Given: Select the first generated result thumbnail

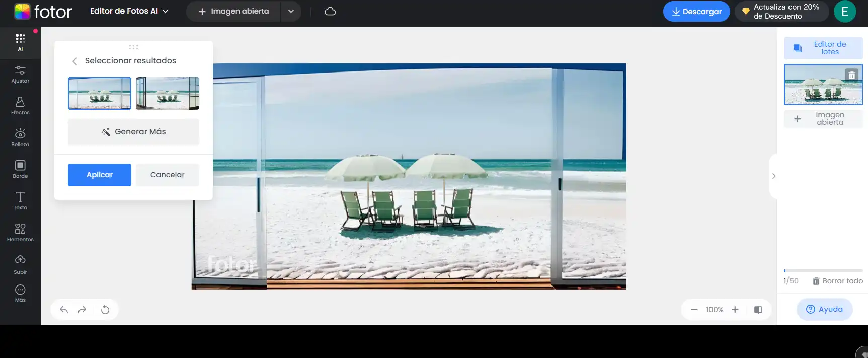Looking at the screenshot, I should tap(100, 93).
